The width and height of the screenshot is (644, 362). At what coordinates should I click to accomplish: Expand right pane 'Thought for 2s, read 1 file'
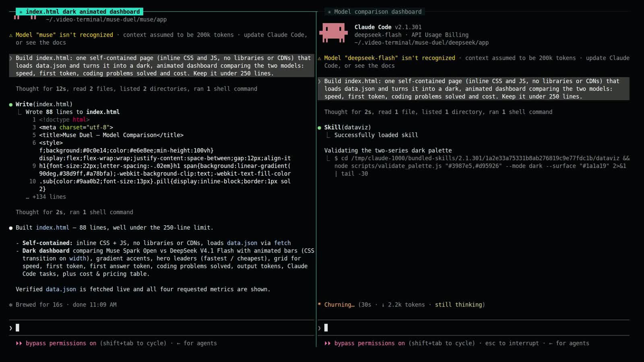click(x=438, y=112)
